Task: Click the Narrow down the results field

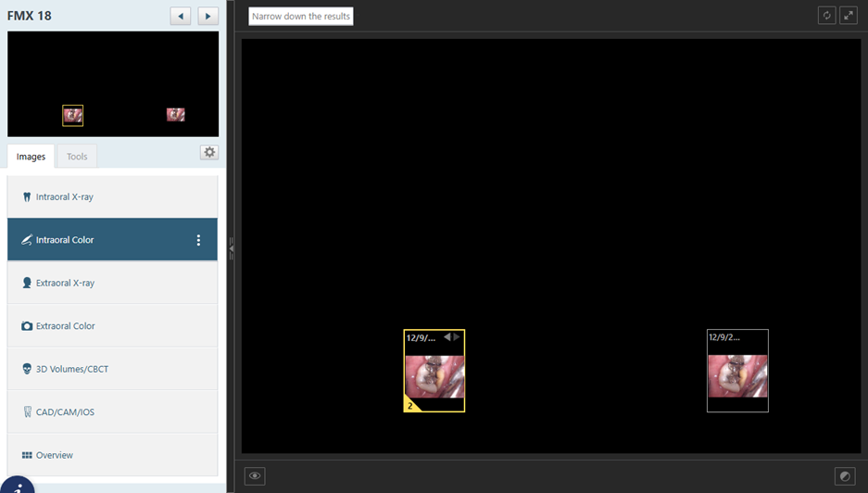Action: point(300,16)
